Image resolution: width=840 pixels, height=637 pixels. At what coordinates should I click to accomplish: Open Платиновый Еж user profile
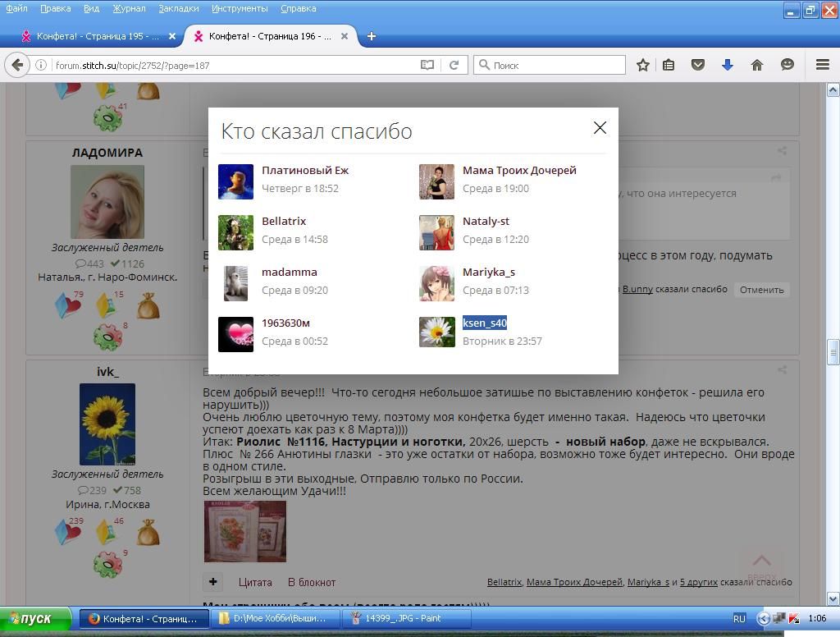305,170
